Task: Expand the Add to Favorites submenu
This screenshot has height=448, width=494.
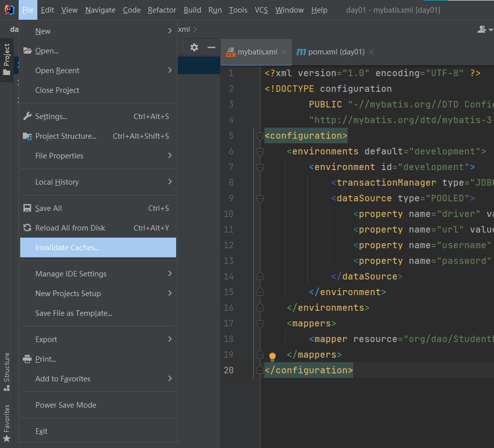Action: tap(98, 379)
